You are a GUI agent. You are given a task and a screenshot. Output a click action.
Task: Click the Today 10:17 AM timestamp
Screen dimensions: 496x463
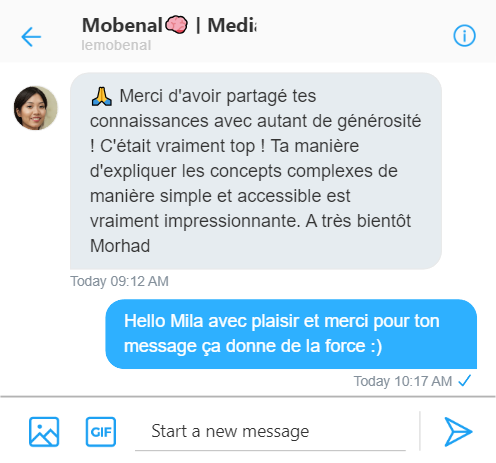point(403,381)
